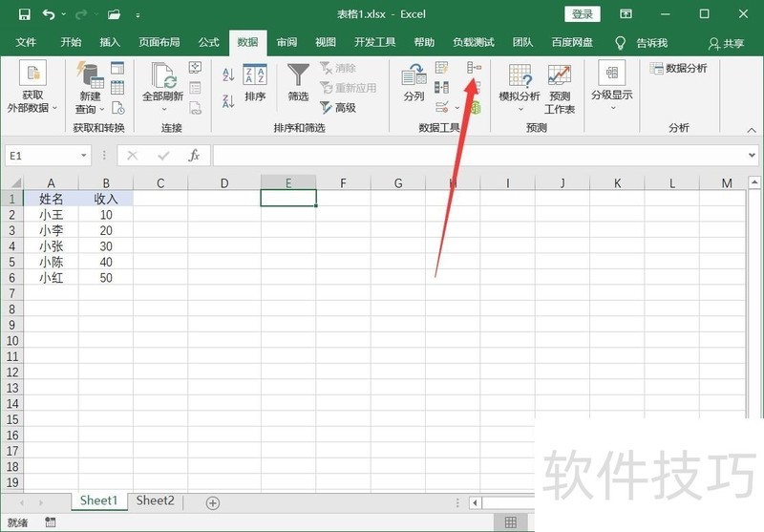Click the Consolidate icon in 数据工具
The width and height of the screenshot is (764, 532).
click(474, 67)
